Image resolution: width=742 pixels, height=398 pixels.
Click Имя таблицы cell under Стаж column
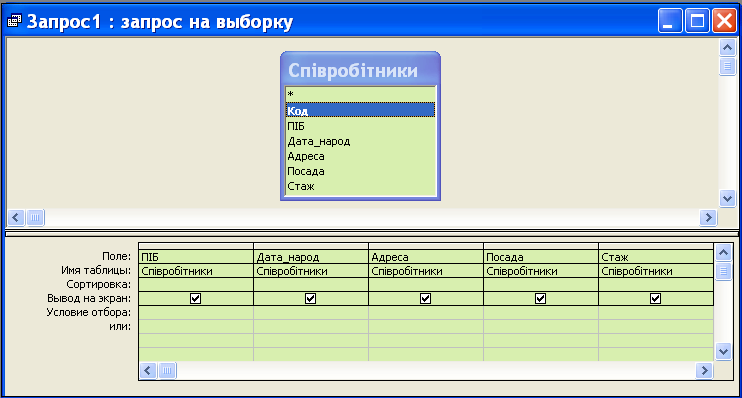(656, 271)
